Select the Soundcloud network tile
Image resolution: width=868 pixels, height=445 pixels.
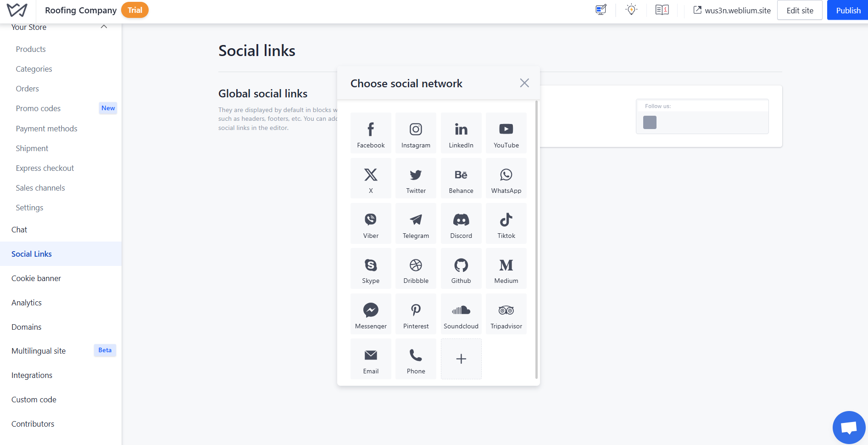(461, 314)
